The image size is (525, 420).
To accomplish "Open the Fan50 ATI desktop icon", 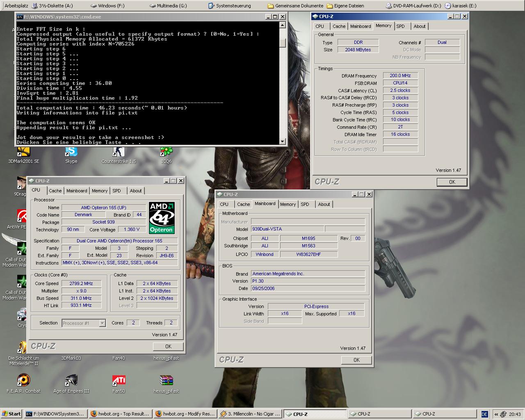I will point(119,383).
